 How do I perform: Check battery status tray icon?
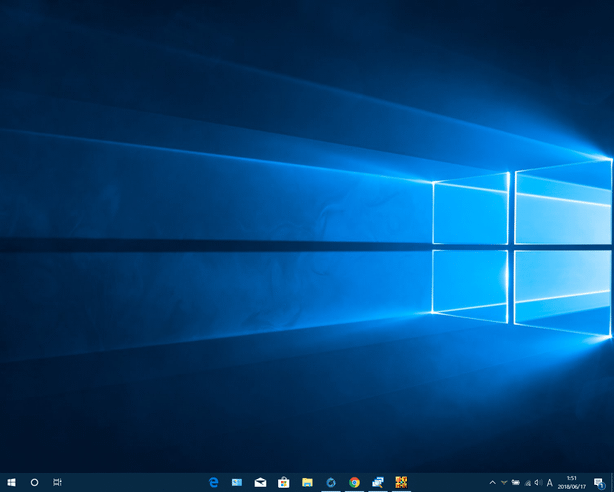[x=516, y=483]
